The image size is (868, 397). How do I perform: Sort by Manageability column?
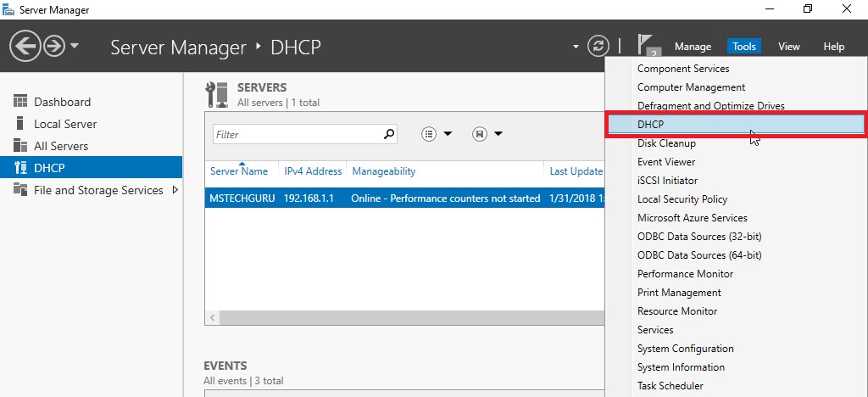click(x=384, y=171)
